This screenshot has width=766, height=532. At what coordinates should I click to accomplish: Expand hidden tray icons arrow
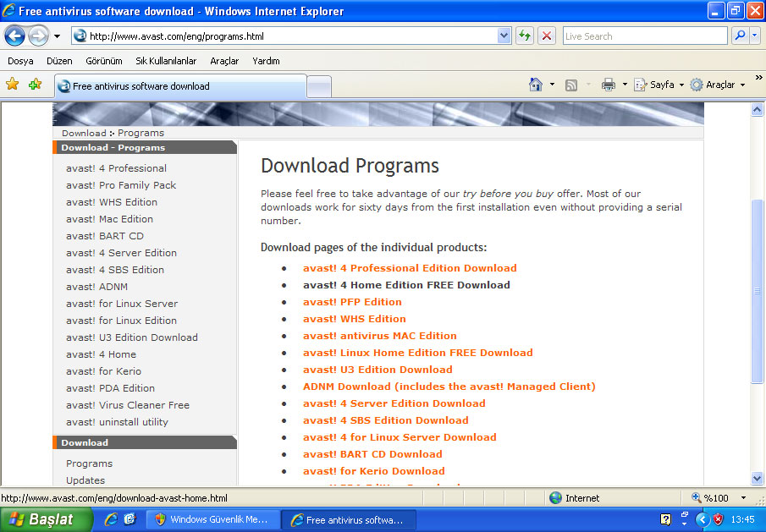[x=702, y=519]
